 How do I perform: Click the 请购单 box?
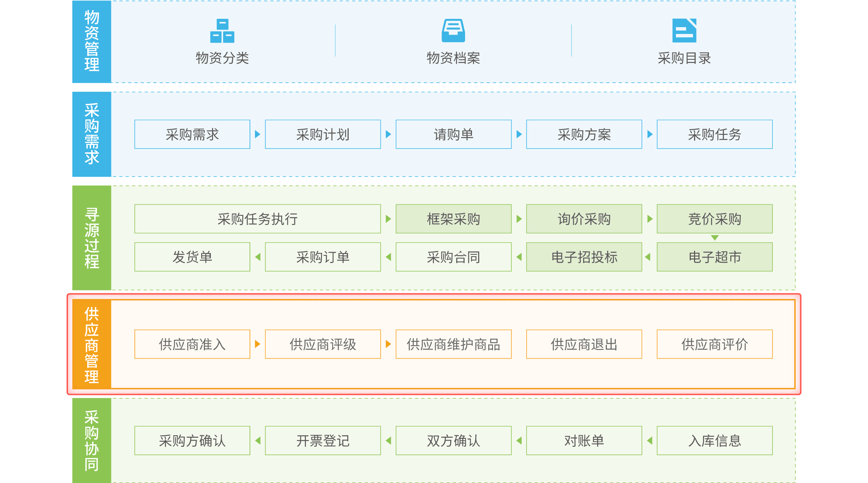(453, 134)
